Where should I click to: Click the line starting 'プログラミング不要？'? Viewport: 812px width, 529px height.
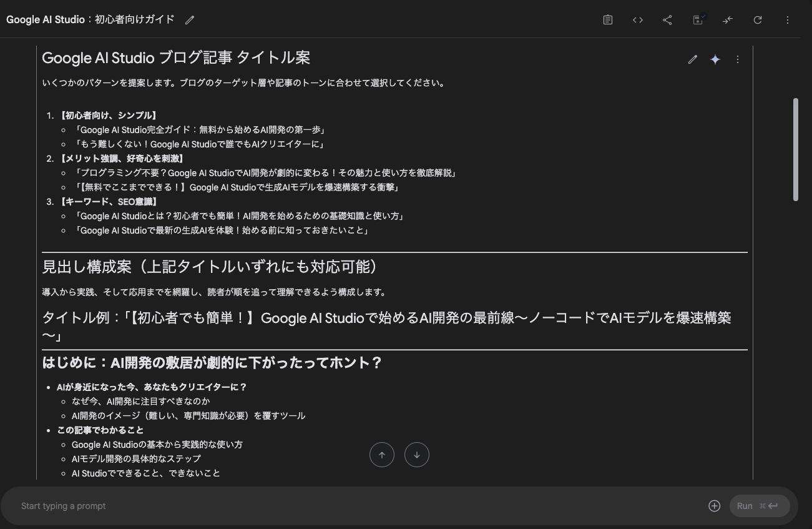pyautogui.click(x=265, y=173)
